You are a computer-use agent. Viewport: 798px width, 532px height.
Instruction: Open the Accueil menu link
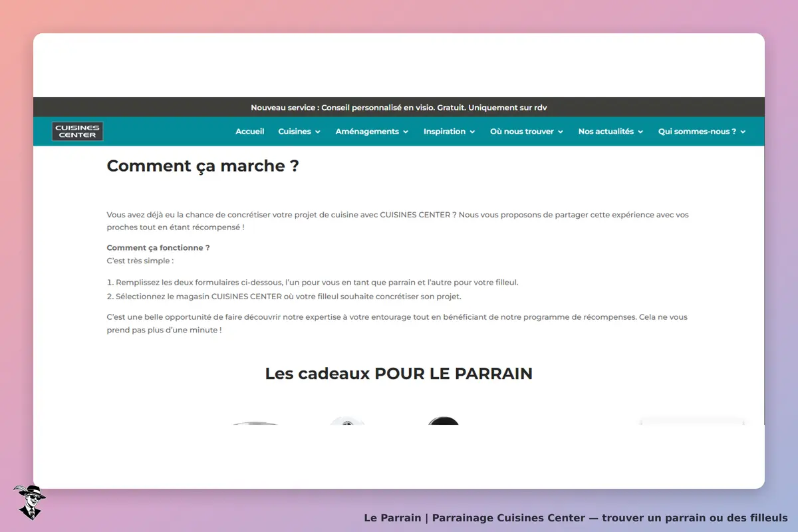(x=250, y=132)
